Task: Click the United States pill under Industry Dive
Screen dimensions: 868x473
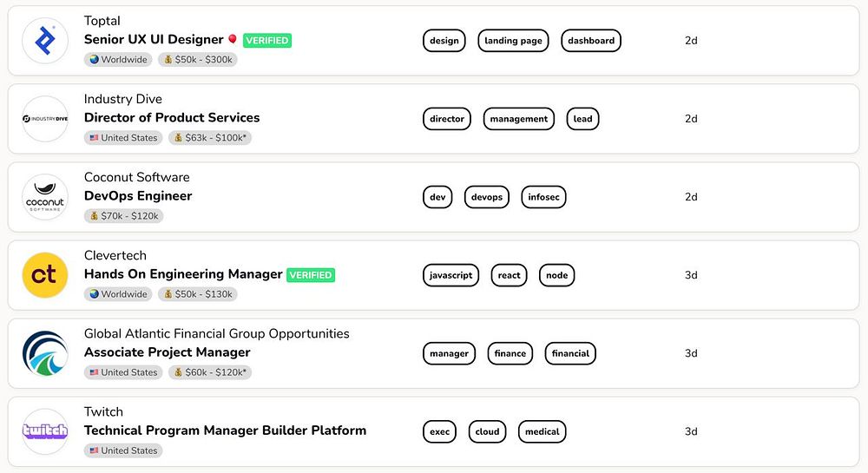Action: click(123, 138)
